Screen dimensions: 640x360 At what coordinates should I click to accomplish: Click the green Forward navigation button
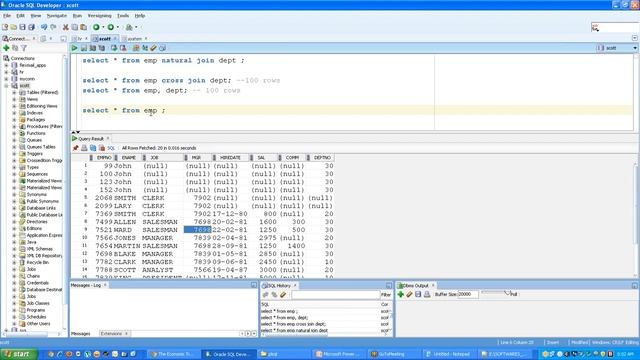[x=111, y=27]
